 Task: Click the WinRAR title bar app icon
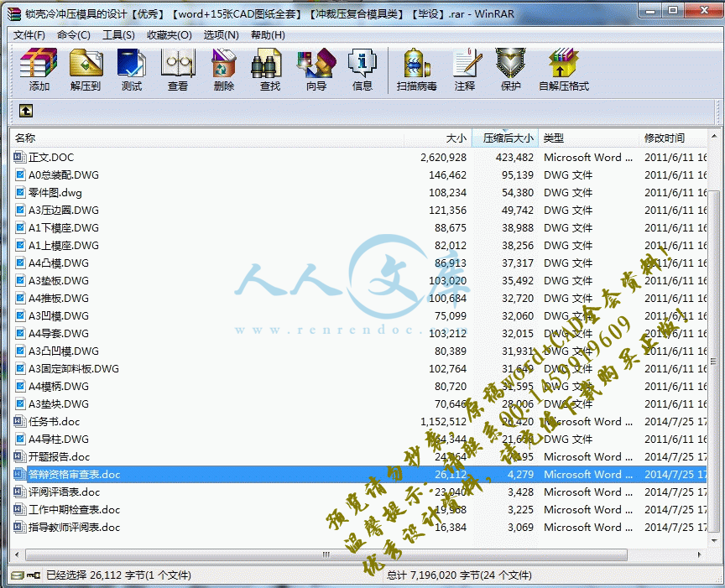point(14,13)
